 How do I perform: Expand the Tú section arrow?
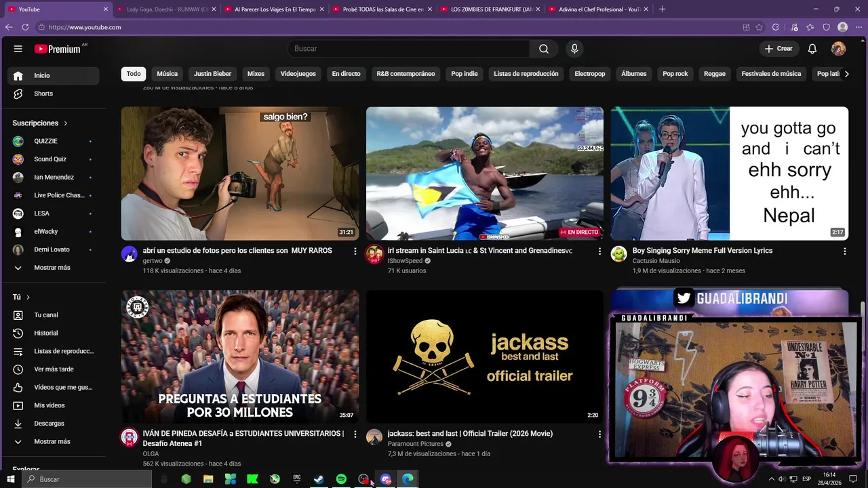point(28,298)
